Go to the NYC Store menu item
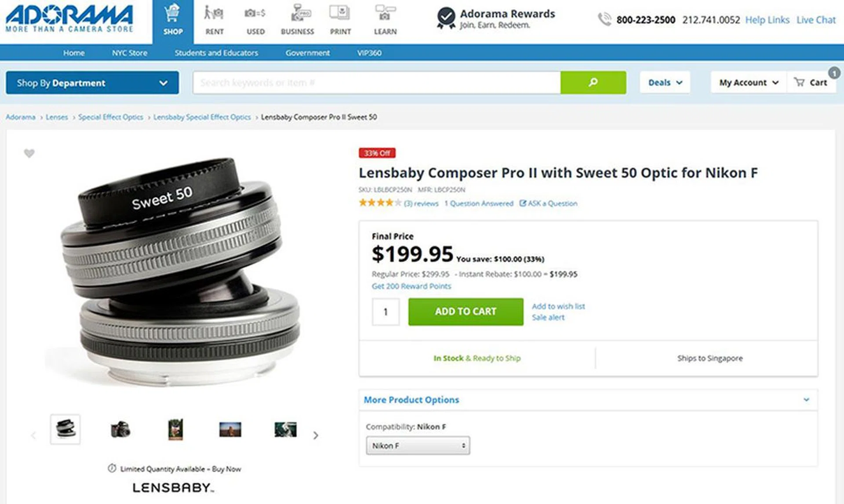This screenshot has width=844, height=504. (129, 53)
